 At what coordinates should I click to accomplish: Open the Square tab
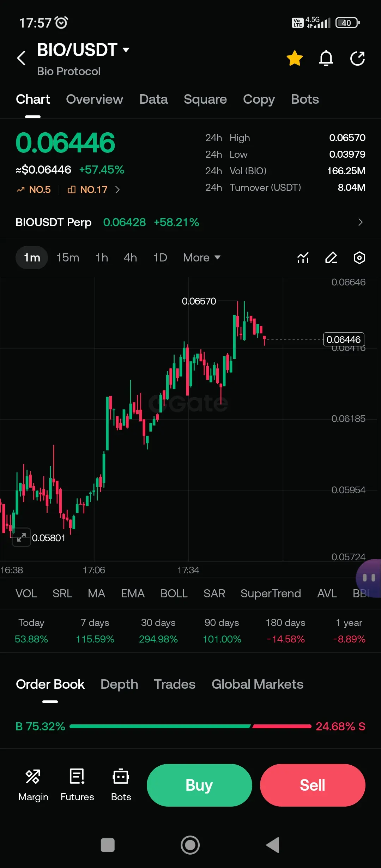point(205,100)
